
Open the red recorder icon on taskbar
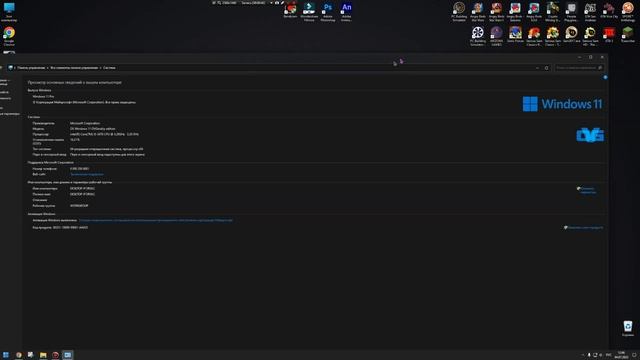point(55,355)
